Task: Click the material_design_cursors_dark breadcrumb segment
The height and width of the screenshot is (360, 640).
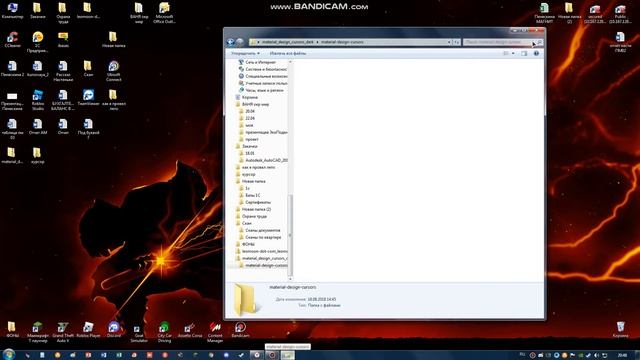Action: (x=288, y=42)
